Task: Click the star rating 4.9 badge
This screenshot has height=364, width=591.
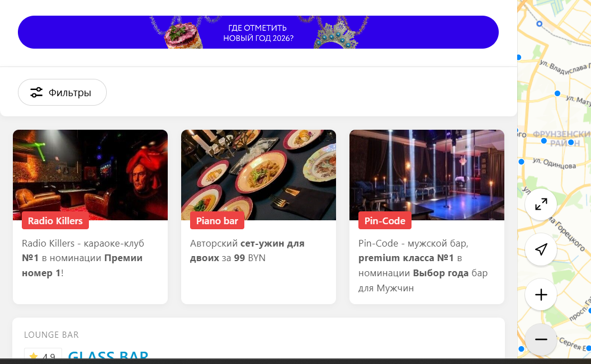Action: pyautogui.click(x=43, y=354)
